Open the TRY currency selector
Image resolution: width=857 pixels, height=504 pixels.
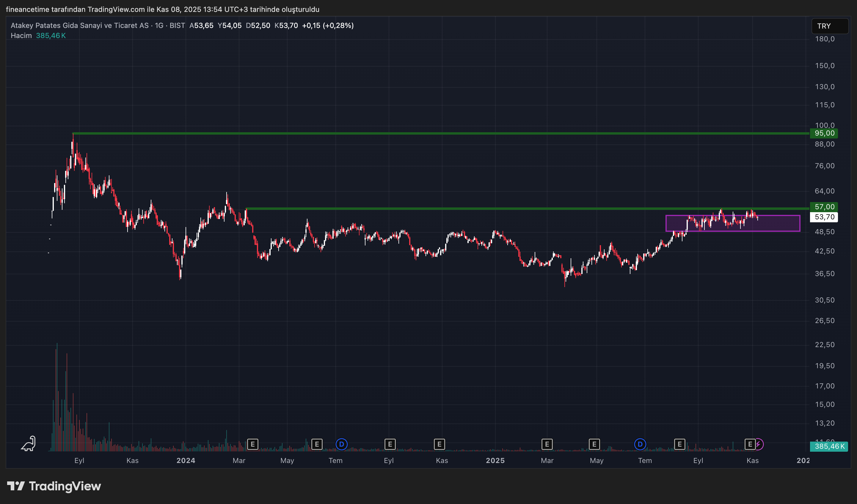pos(829,26)
